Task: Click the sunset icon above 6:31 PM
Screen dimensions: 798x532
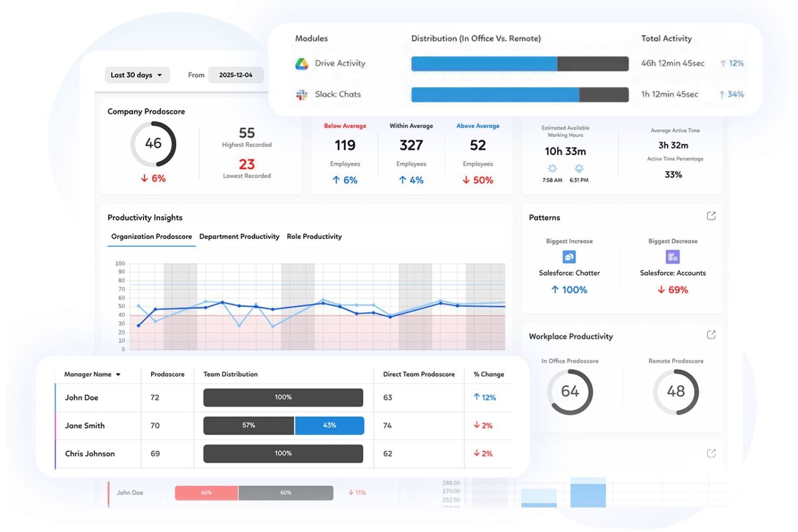Action: (579, 169)
